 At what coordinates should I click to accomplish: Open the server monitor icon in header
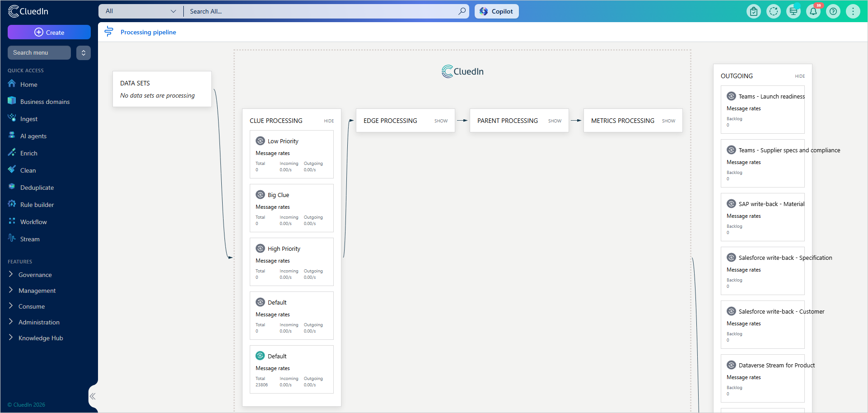click(x=793, y=11)
